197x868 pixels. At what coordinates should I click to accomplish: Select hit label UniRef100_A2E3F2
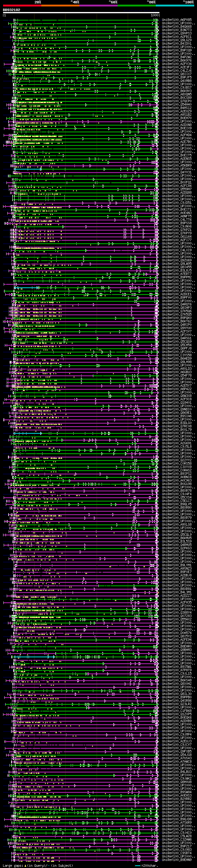click(177, 67)
